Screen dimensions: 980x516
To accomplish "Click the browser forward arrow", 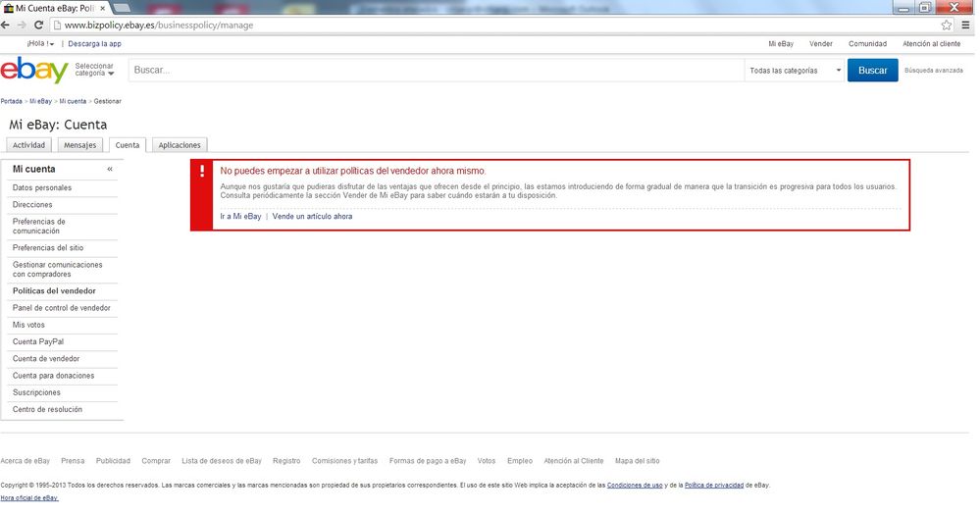I will click(x=22, y=25).
